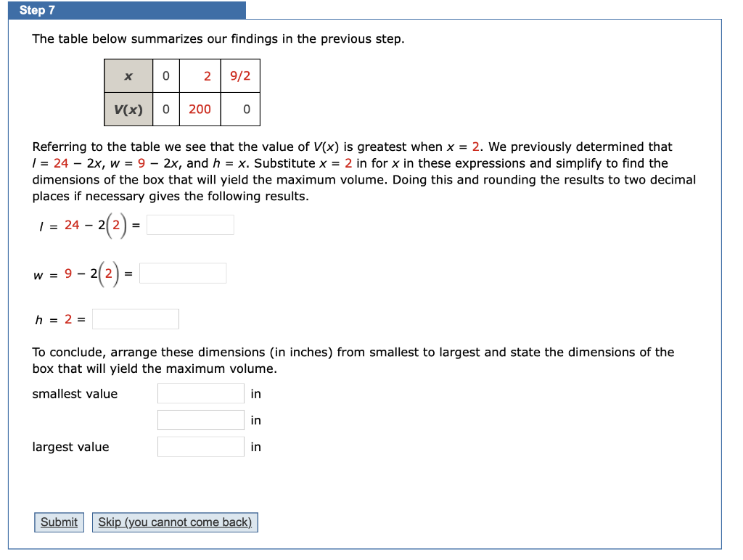This screenshot has height=560, width=743.
Task: Click the table cell containing 200
Action: pyautogui.click(x=199, y=110)
